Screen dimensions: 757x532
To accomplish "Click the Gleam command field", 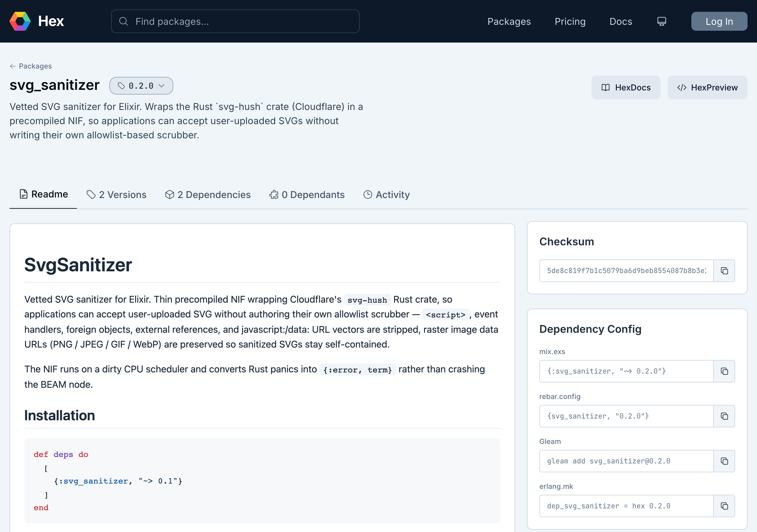I will (626, 461).
